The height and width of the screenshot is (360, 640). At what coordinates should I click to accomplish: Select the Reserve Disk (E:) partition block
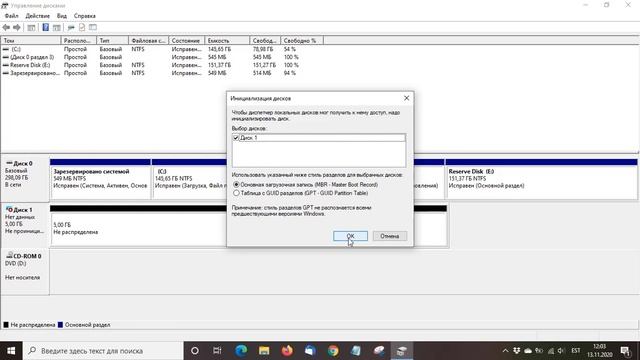coord(542,179)
